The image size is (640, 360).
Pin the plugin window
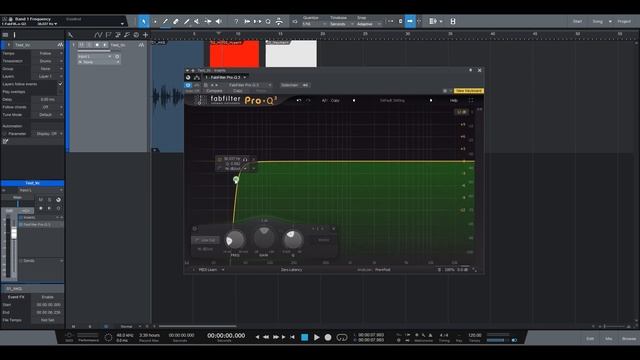tap(470, 70)
